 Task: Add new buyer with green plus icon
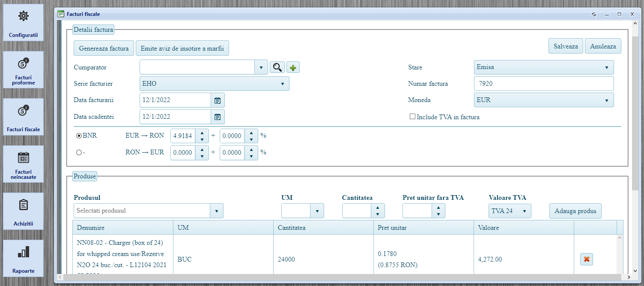pos(293,67)
